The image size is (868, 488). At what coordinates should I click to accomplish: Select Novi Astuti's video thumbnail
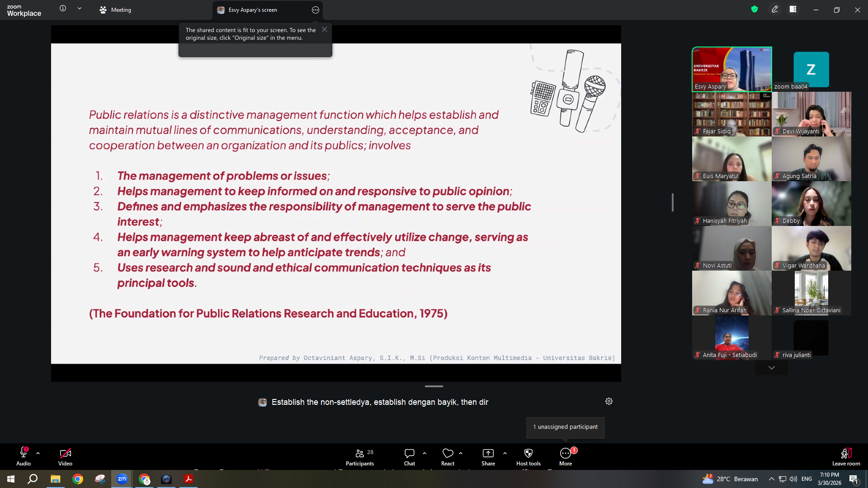tap(732, 248)
